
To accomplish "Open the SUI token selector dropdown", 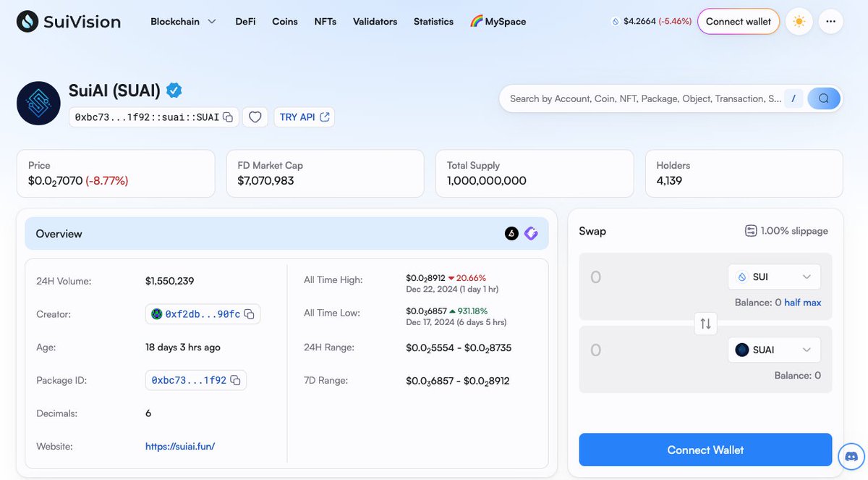I will click(774, 277).
